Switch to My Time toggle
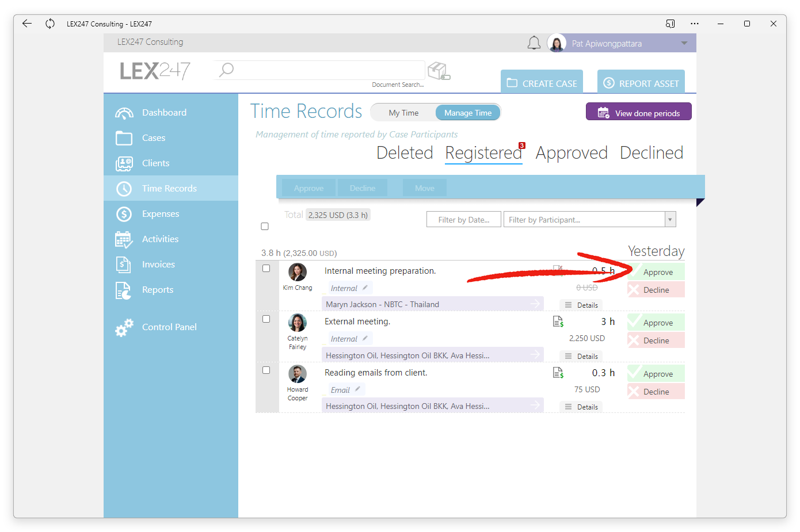800x532 pixels. (x=403, y=113)
